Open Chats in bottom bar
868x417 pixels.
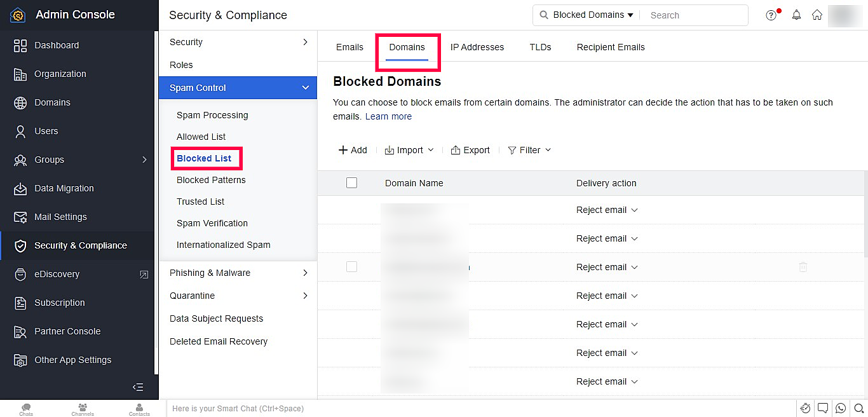pyautogui.click(x=26, y=409)
